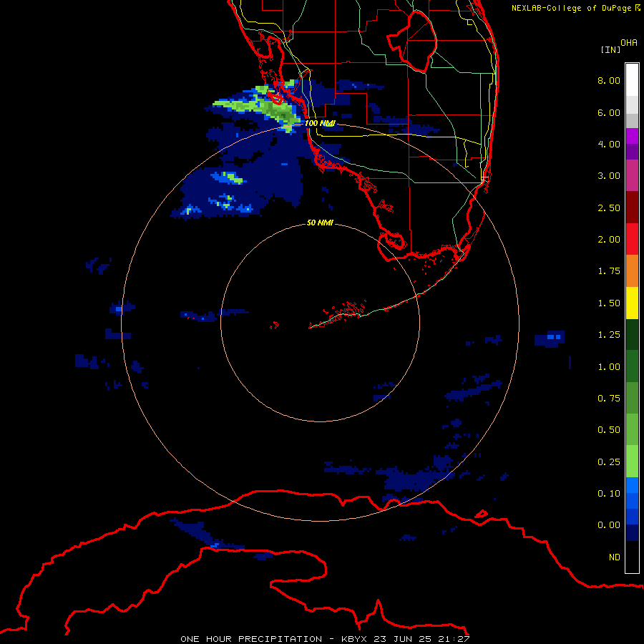Pick the dark red swatch beside 2.50
Viewport: 644px width, 644px height.
click(632, 208)
